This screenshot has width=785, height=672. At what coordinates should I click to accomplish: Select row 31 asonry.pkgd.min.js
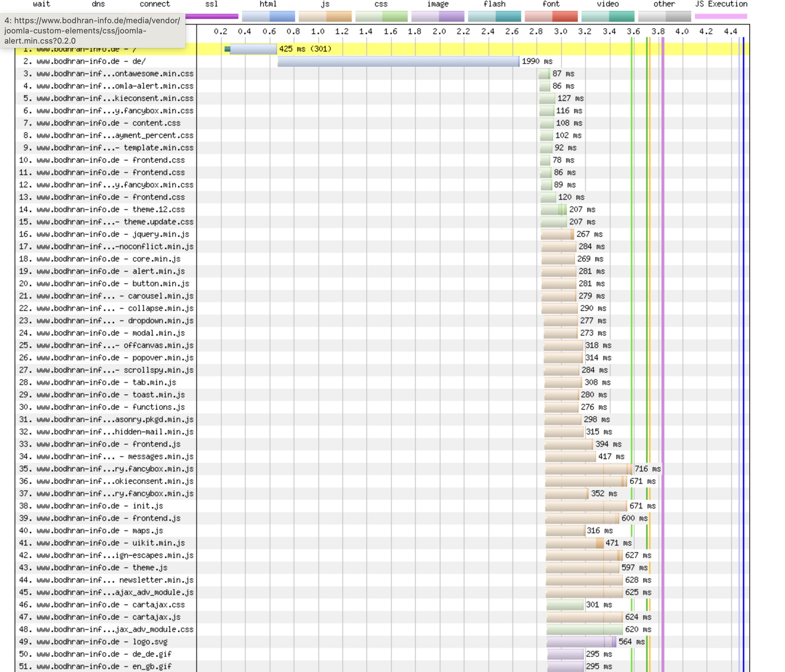pos(106,420)
